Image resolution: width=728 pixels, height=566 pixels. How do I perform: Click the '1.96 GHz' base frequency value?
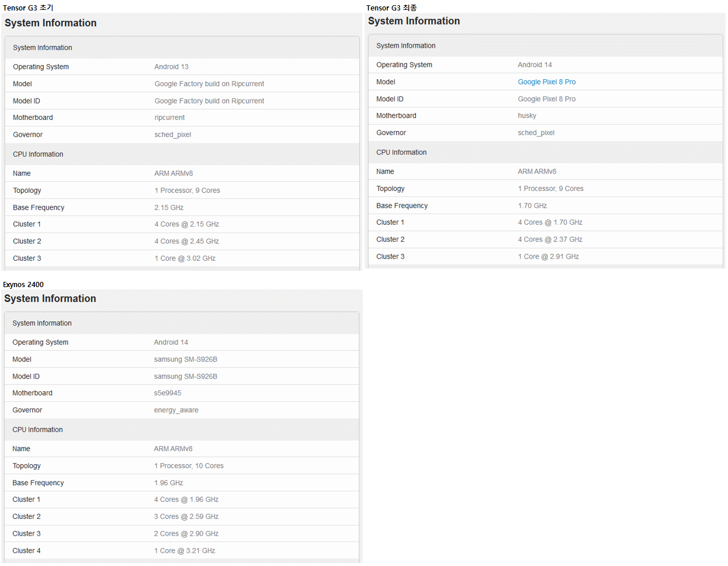[x=168, y=483]
